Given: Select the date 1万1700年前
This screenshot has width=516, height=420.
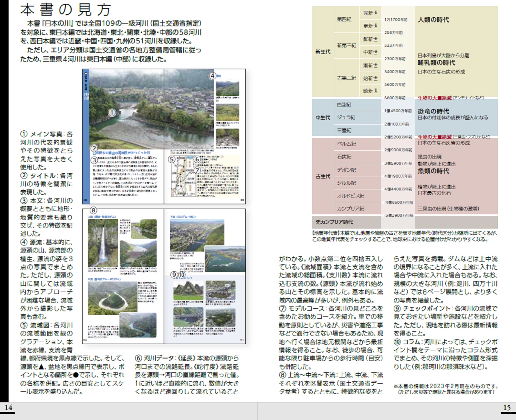Looking at the screenshot, I should pyautogui.click(x=395, y=20).
